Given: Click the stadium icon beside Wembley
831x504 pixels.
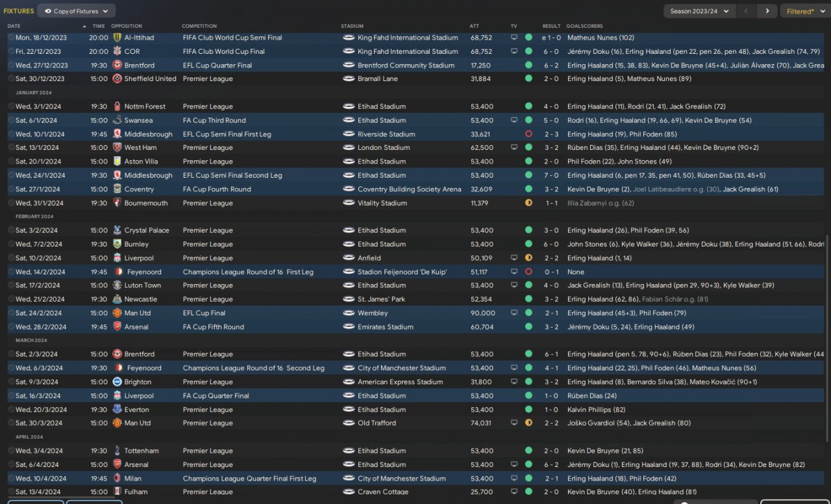Looking at the screenshot, I should 349,313.
